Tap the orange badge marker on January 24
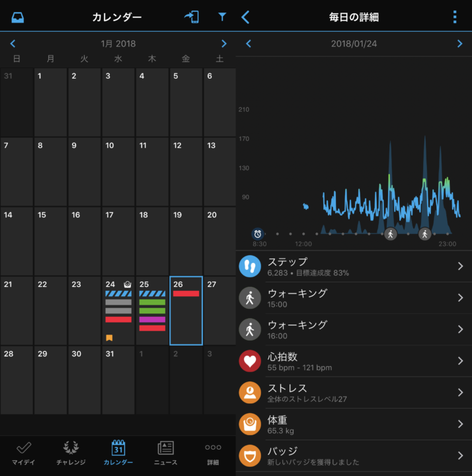 (x=109, y=338)
